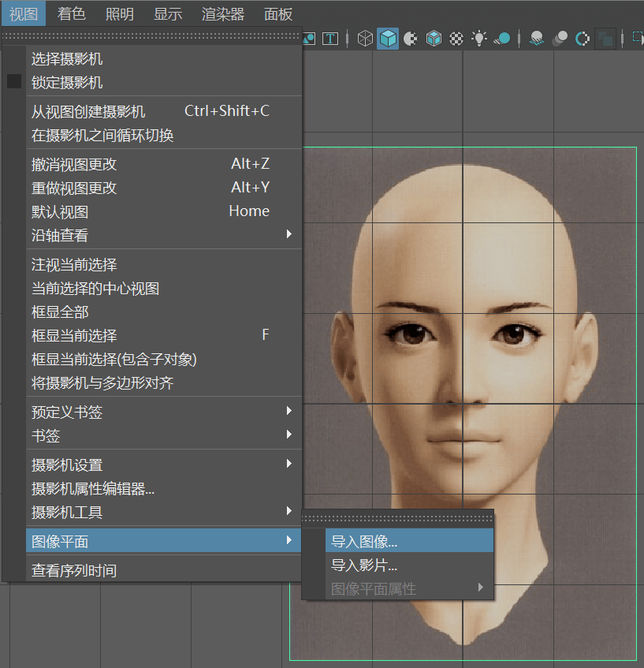The width and height of the screenshot is (644, 668).
Task: Toggle the motion blur icon
Action: coord(560,39)
